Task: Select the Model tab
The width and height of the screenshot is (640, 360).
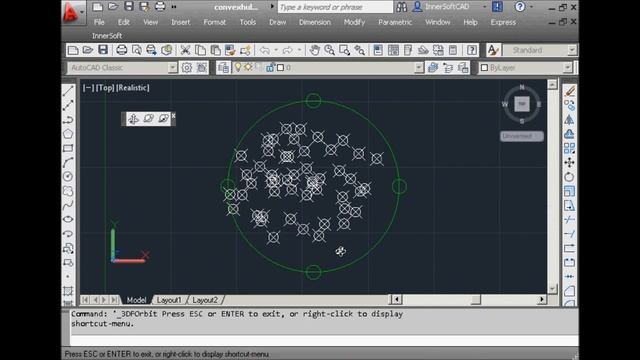Action: point(136,300)
